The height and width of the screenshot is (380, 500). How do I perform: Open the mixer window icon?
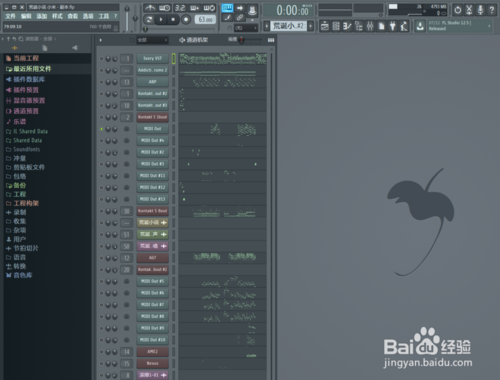pos(370,26)
